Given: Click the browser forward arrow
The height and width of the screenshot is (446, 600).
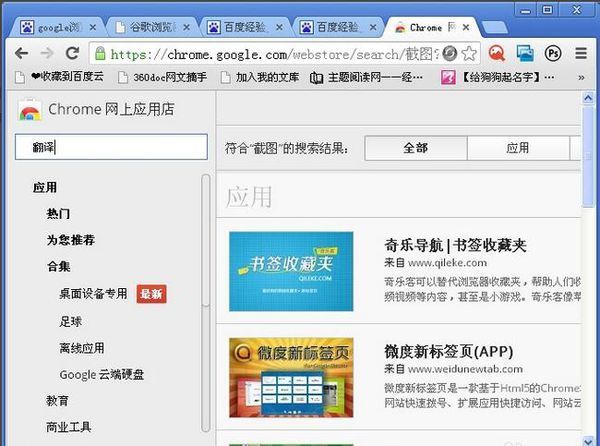Looking at the screenshot, I should click(x=47, y=53).
